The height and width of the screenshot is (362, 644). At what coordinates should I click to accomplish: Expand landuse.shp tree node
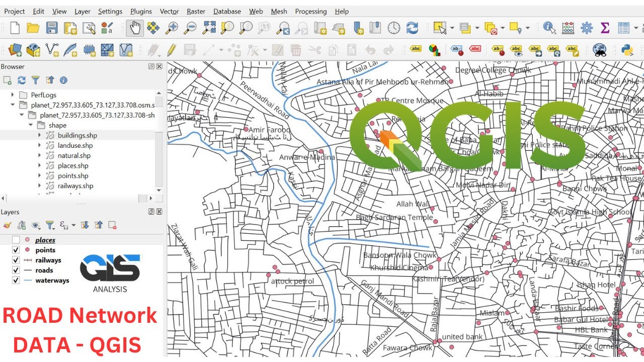tap(40, 145)
